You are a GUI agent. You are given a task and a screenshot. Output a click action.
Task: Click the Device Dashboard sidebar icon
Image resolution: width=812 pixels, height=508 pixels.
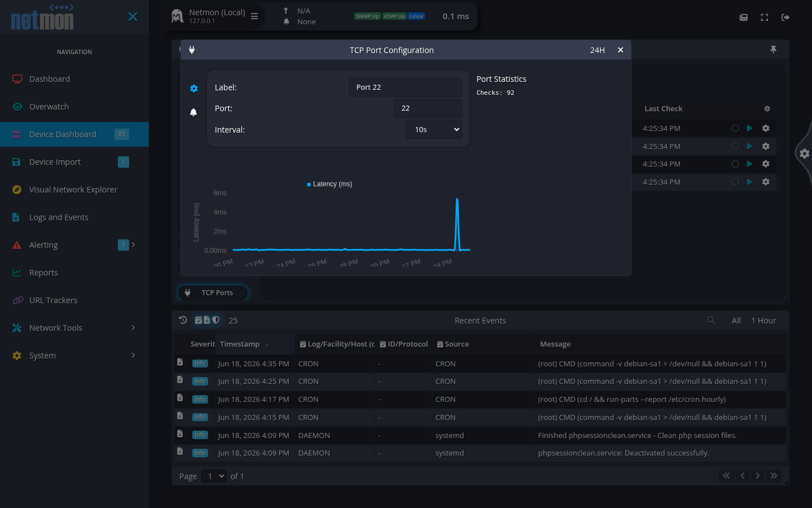(17, 134)
